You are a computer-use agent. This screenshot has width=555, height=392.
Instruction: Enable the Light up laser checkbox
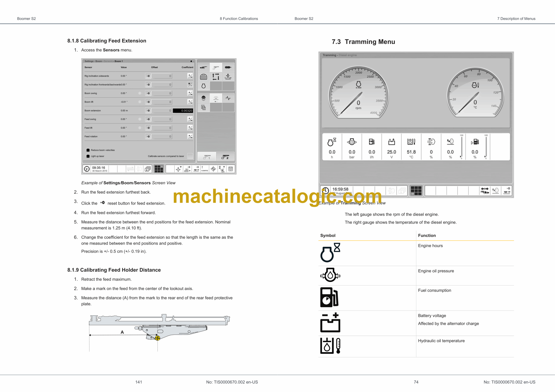88,156
